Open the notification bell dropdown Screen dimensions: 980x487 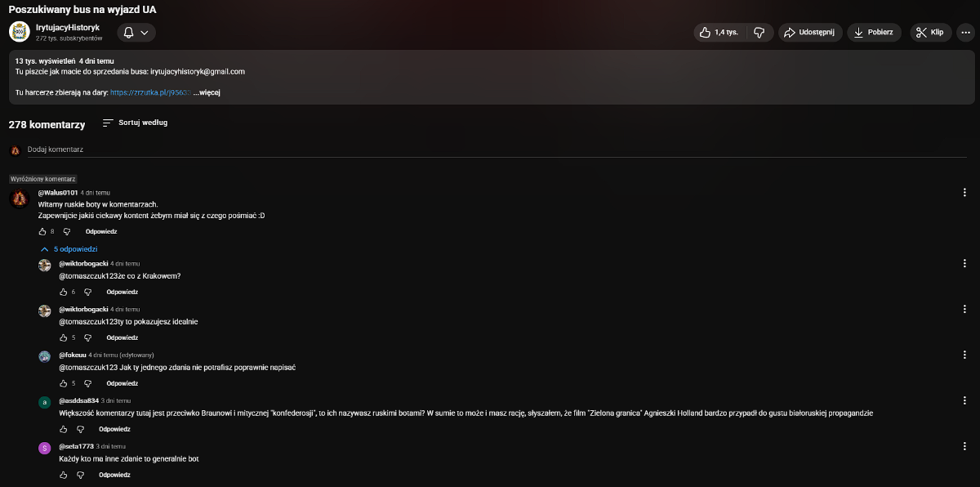point(136,33)
